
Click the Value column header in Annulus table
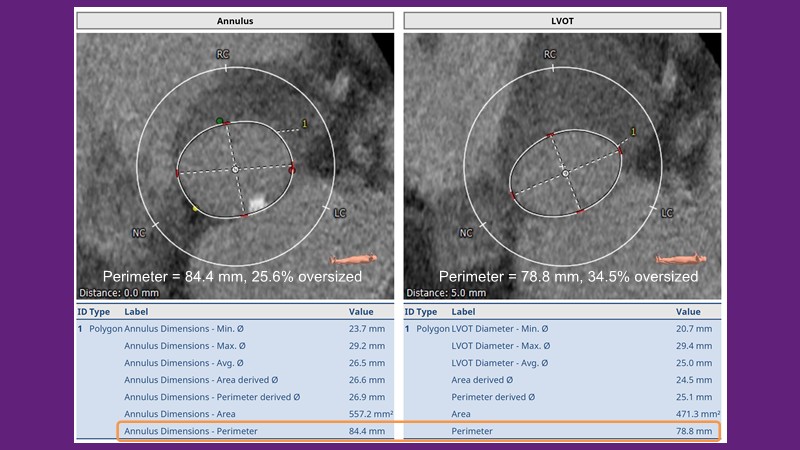click(361, 312)
